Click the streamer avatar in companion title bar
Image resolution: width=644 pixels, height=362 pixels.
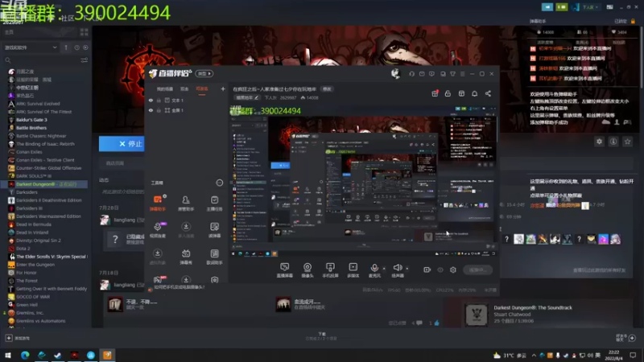(395, 74)
